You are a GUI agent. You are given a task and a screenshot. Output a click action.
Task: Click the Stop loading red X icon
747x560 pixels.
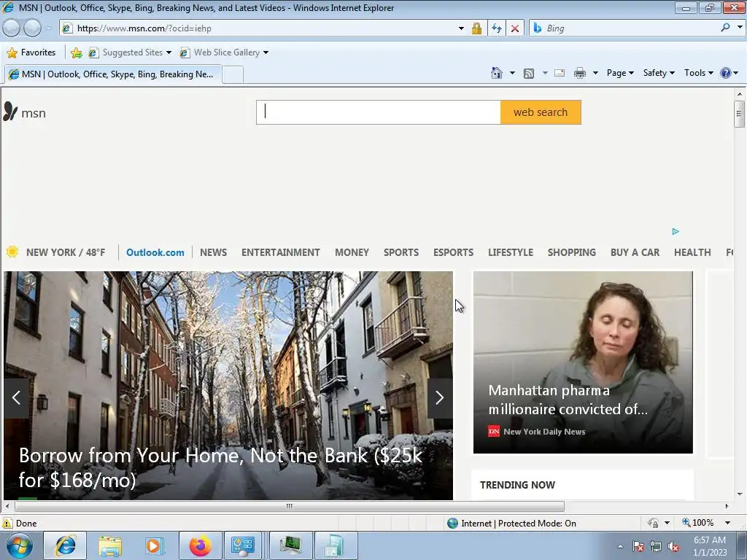[x=515, y=28]
